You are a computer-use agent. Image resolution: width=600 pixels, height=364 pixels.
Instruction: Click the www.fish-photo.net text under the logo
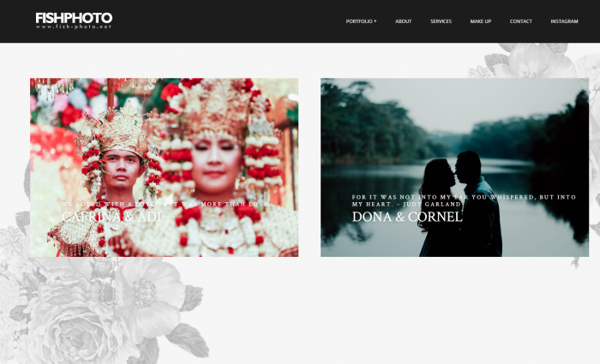pyautogui.click(x=74, y=27)
